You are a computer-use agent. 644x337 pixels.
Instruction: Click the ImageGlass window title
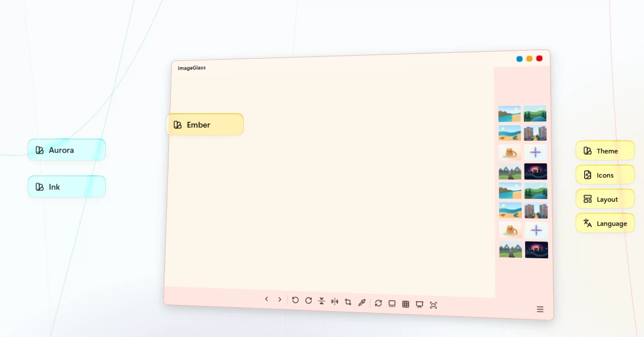point(192,68)
